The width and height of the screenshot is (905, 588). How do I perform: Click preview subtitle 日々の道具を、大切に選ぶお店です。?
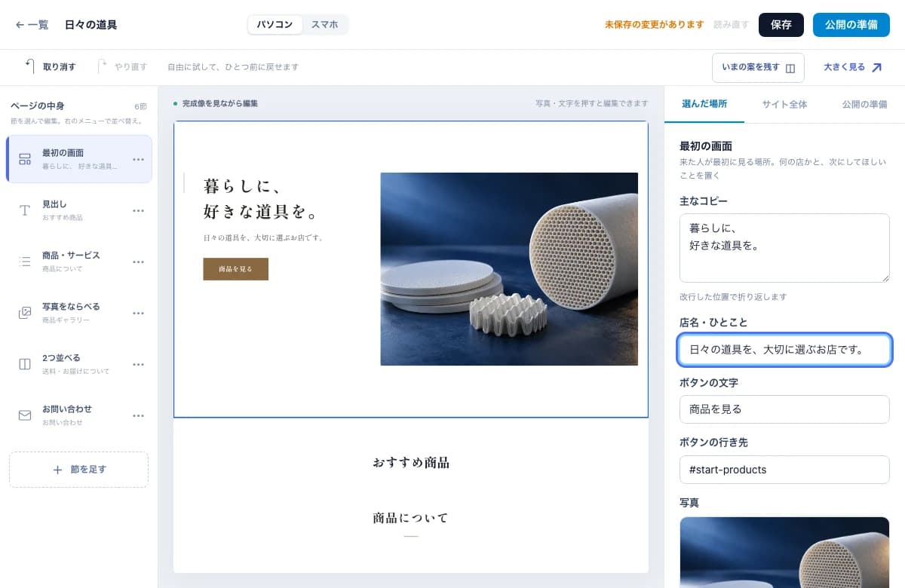[x=263, y=237]
